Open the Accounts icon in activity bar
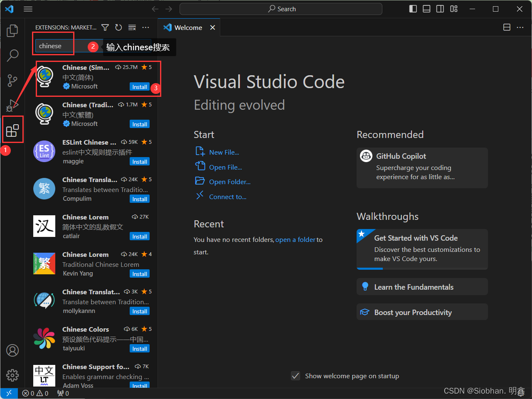Screen dimensions: 532x399 coord(12,350)
